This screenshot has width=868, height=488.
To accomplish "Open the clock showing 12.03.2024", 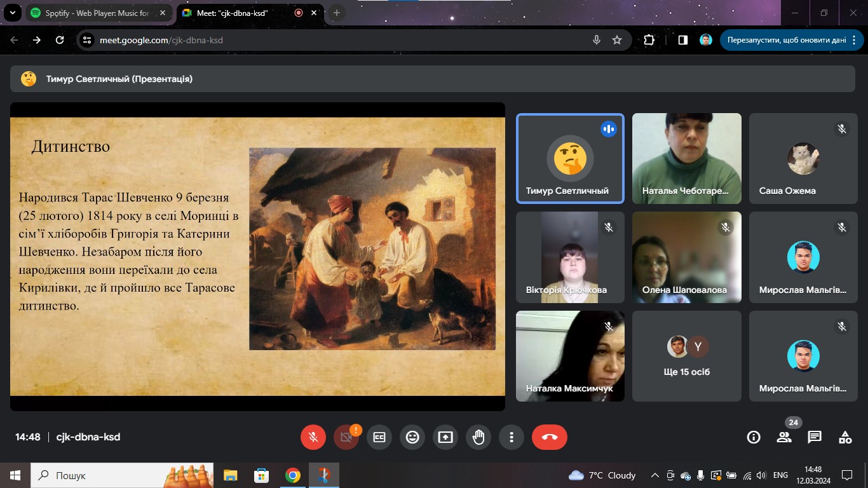I will (813, 475).
